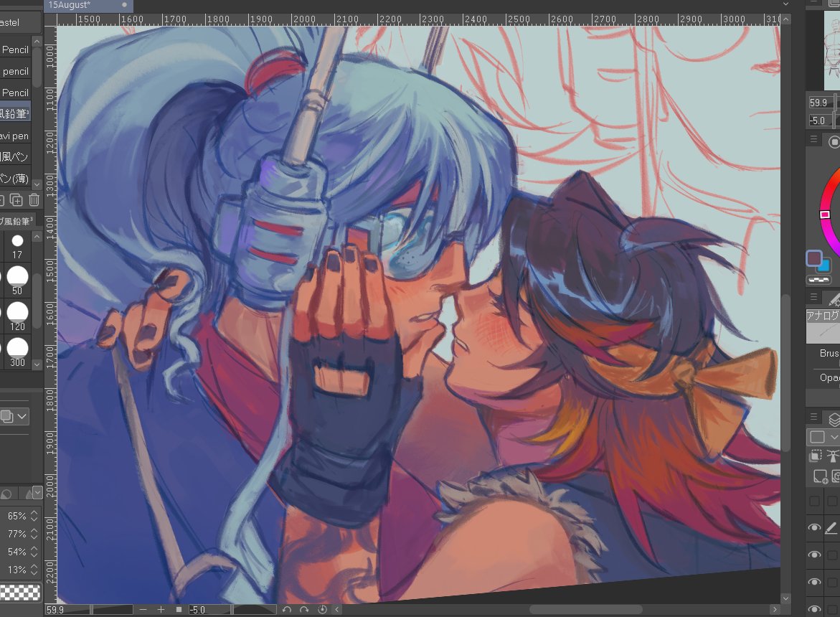840x617 pixels.
Task: Open the sub tool detail panel menu
Action: [813, 296]
